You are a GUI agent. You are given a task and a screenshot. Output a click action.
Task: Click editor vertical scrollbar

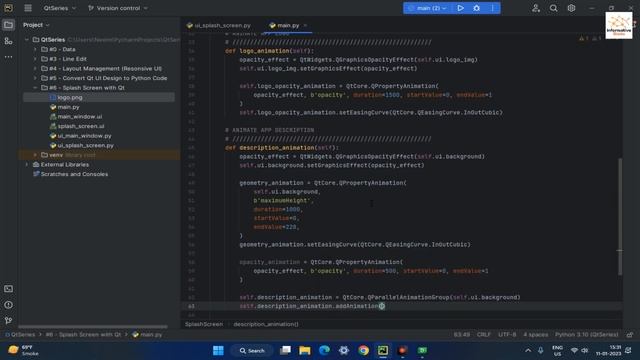click(x=620, y=216)
